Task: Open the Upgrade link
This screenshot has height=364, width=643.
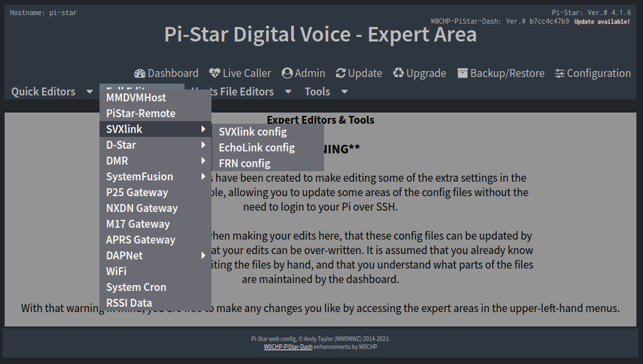Action: [x=420, y=73]
